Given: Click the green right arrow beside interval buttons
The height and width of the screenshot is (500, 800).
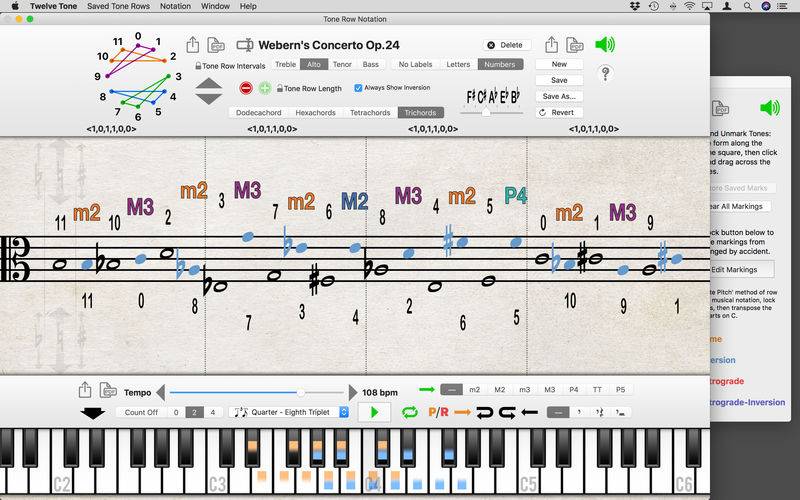Looking at the screenshot, I should coord(427,389).
